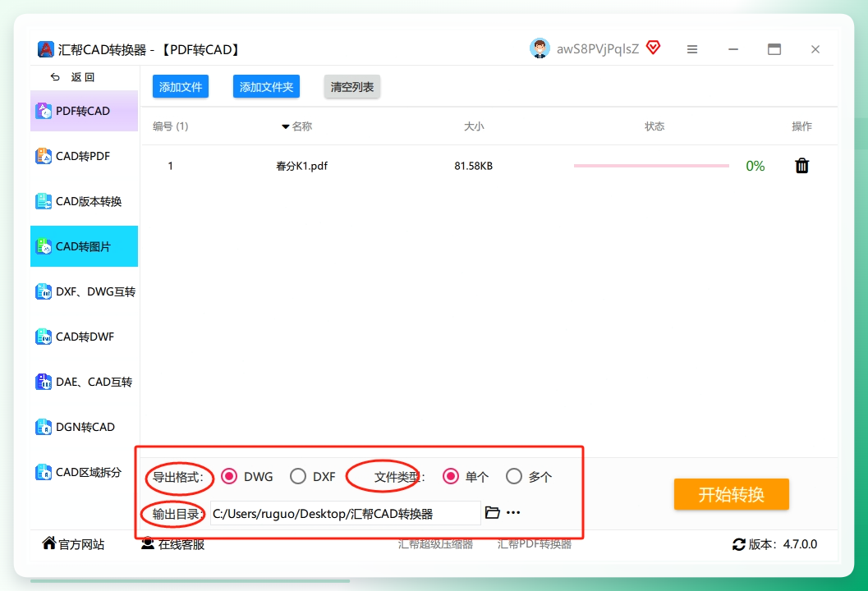Sort by 名称 column arrow
Screen dimensions: 868x591
click(285, 126)
